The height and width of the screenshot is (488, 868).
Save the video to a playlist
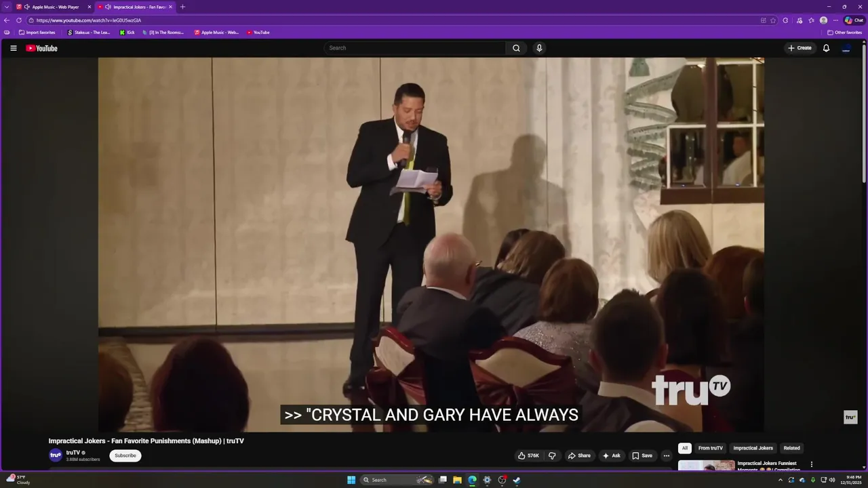(642, 455)
